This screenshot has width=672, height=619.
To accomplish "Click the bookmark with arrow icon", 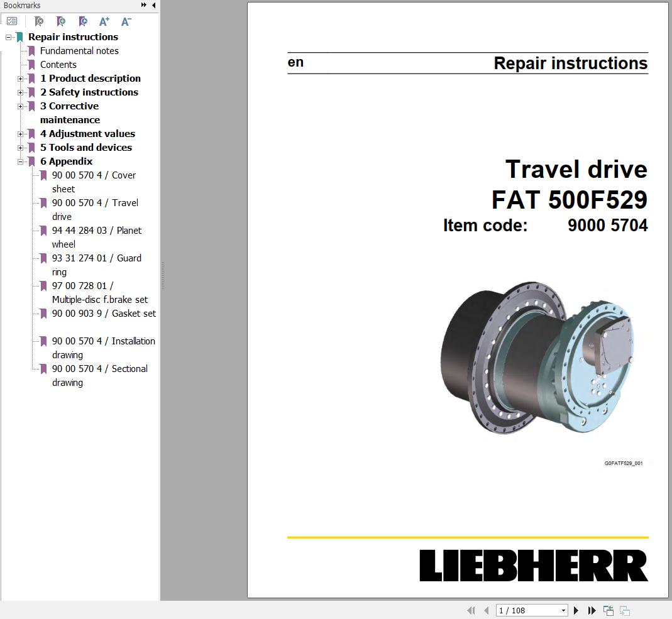I will point(83,21).
